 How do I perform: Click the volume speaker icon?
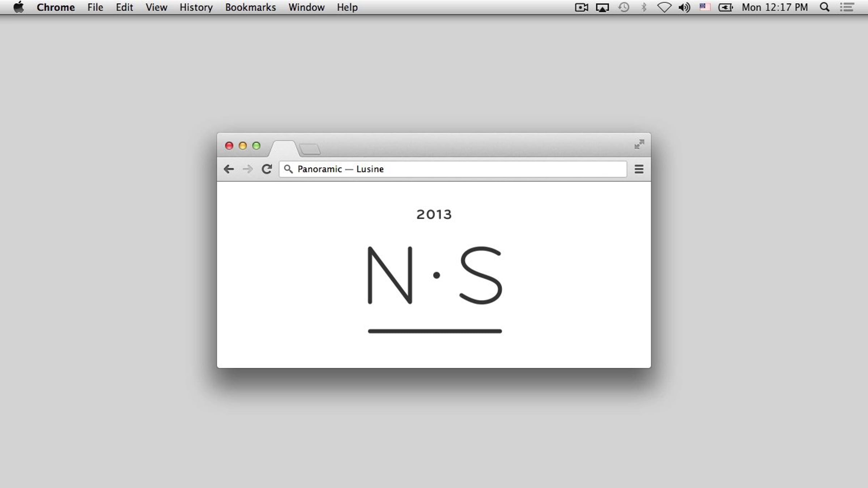tap(684, 7)
